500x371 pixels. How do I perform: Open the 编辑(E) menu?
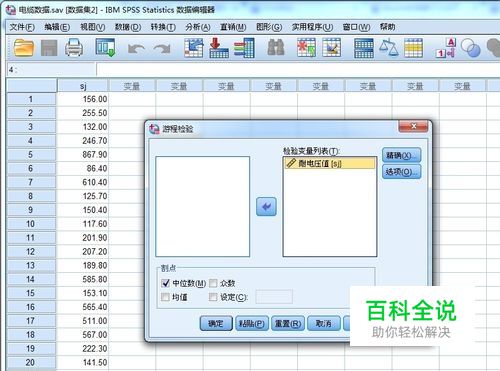pos(57,27)
